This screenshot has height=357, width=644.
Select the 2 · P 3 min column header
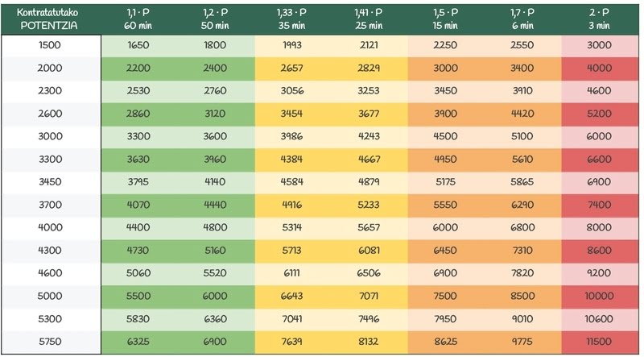599,18
